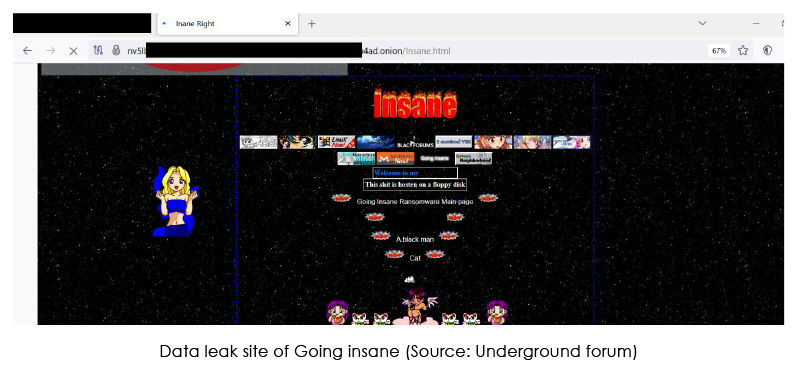Viewport: 797px width, 377px height.
Task: Stop loading the page
Action: coord(73,51)
